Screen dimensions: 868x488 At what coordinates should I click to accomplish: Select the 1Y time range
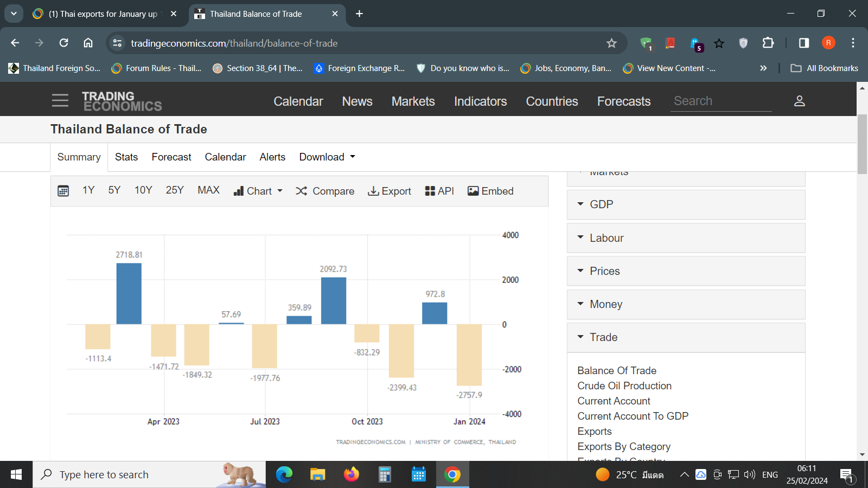tap(88, 190)
